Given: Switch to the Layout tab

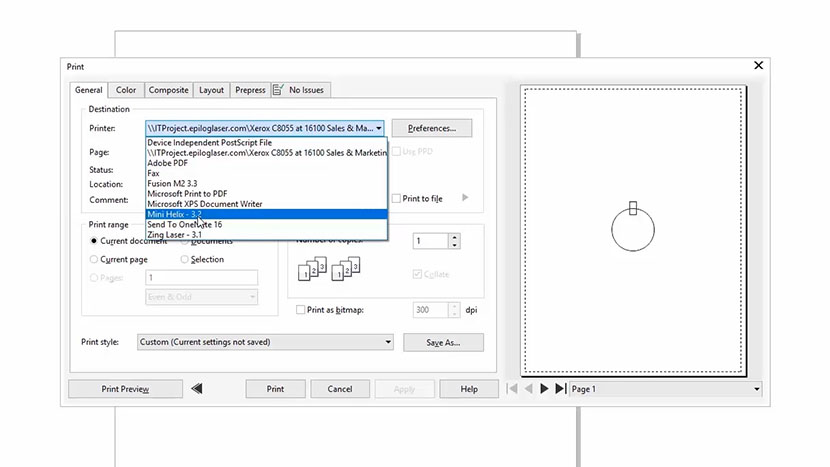Looking at the screenshot, I should click(x=211, y=90).
